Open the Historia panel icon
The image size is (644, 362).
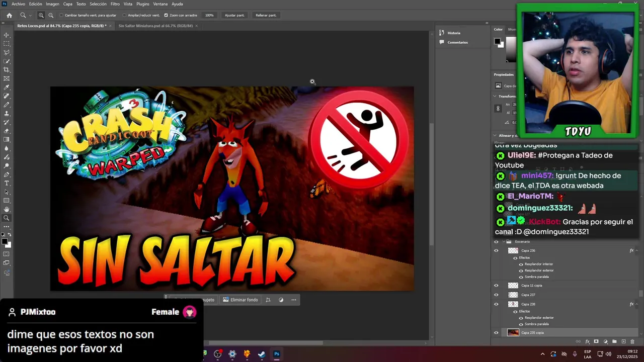click(441, 33)
